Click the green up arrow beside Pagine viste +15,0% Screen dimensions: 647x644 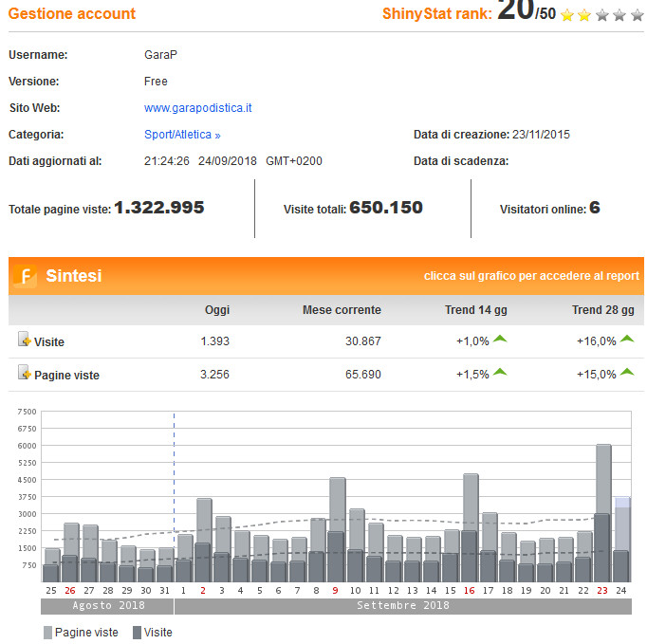point(627,373)
